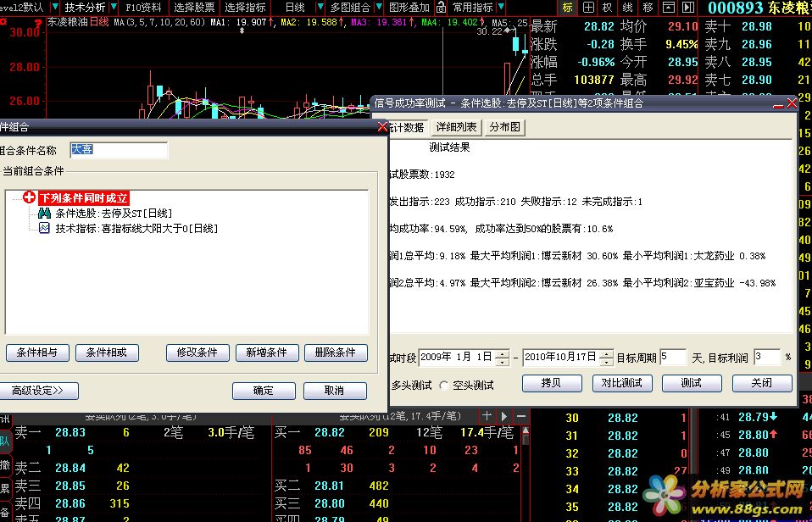The height and width of the screenshot is (522, 812).
Task: Click the 条件相或 button
Action: click(107, 353)
